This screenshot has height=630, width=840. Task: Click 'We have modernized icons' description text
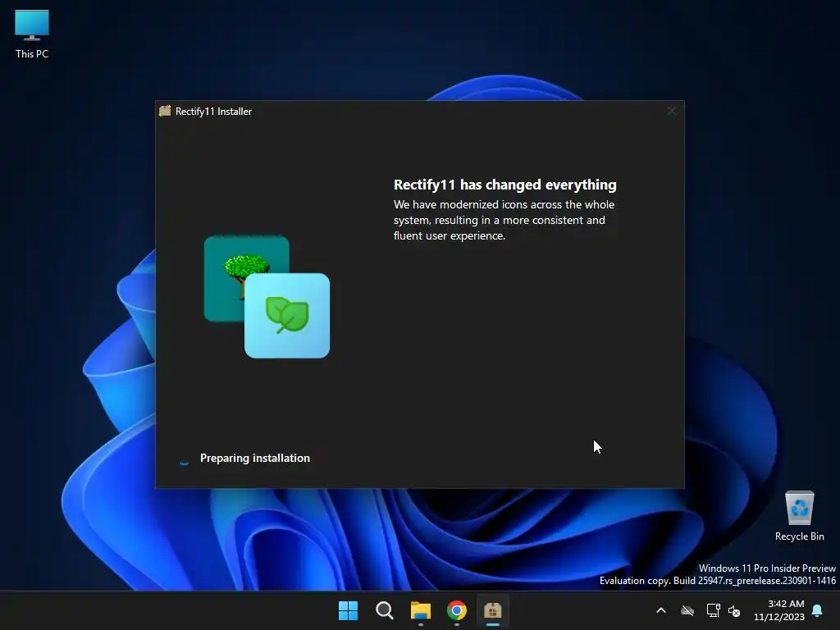click(x=504, y=220)
